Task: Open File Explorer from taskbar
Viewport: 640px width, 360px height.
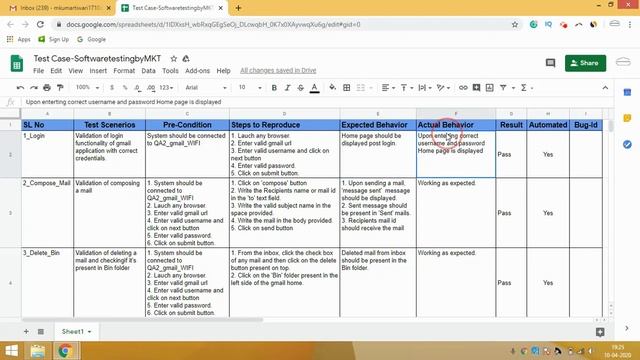Action: (38, 351)
